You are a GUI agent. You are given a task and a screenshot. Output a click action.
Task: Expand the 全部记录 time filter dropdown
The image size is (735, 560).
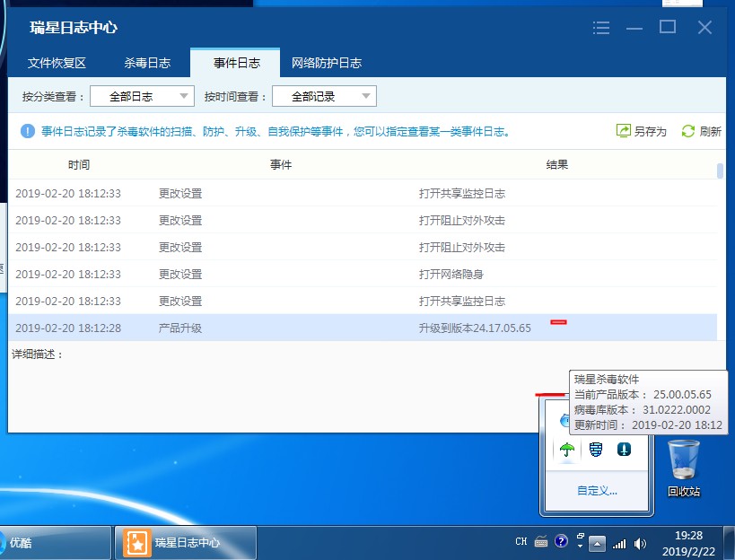click(324, 96)
